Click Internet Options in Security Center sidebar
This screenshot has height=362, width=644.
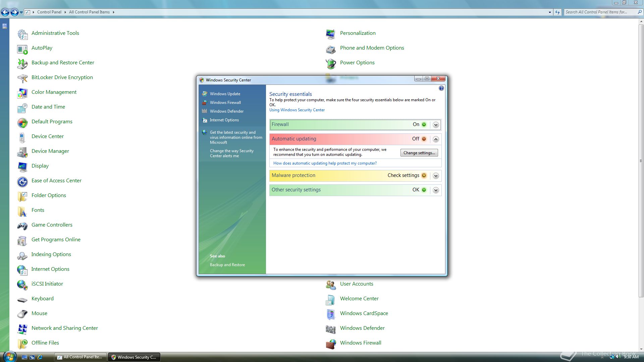point(224,120)
